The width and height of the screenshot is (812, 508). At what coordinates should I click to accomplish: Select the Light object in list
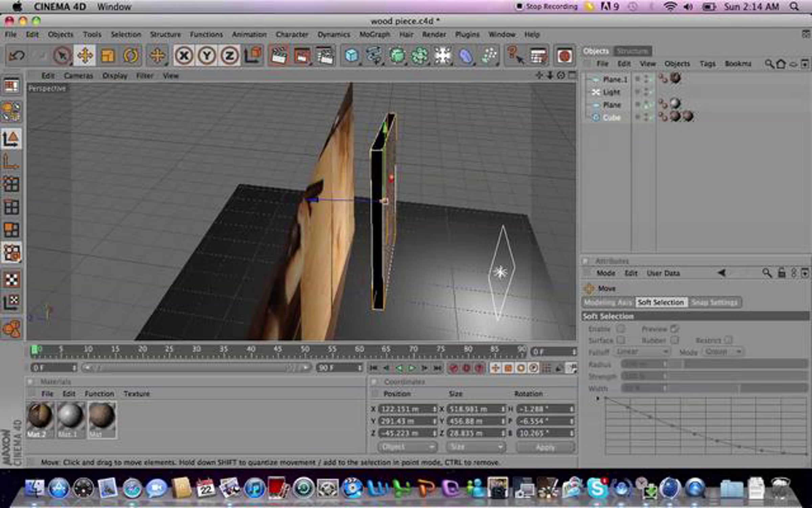coord(611,92)
